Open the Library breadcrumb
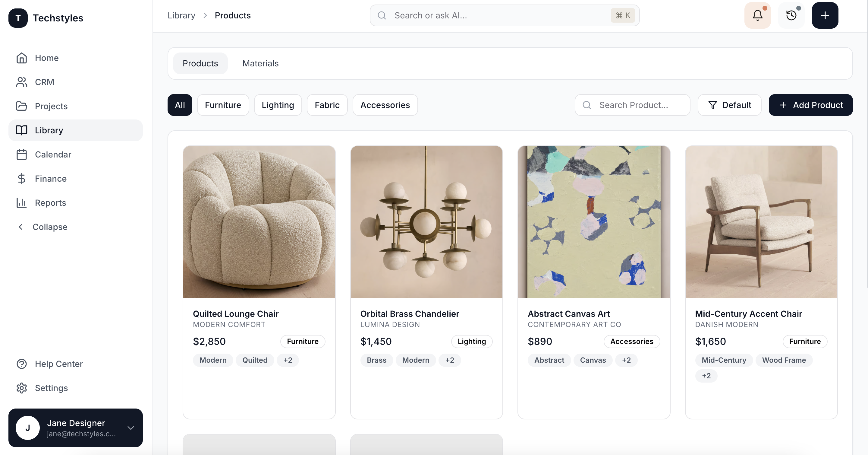 click(x=181, y=15)
